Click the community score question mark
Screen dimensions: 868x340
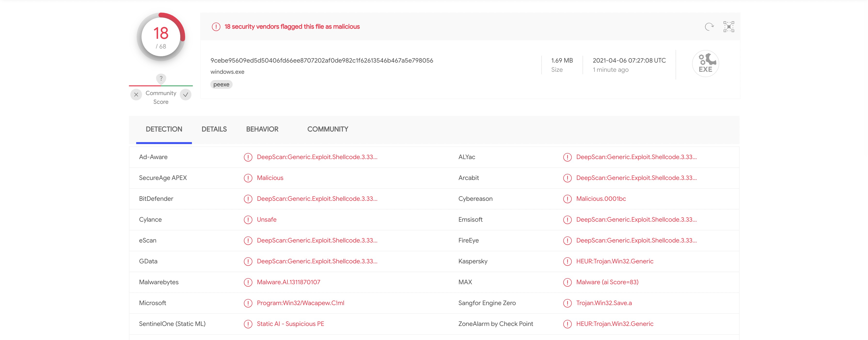161,79
